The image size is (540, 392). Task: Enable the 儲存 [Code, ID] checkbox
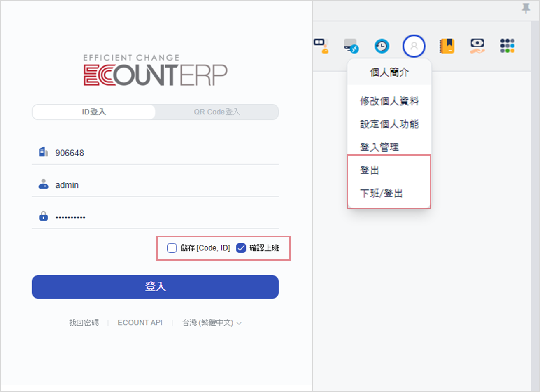click(x=172, y=248)
